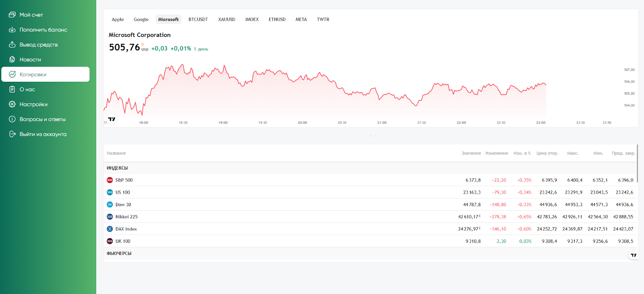Click the Вывод средств withdrawal icon
This screenshot has height=294, width=644.
click(x=12, y=45)
